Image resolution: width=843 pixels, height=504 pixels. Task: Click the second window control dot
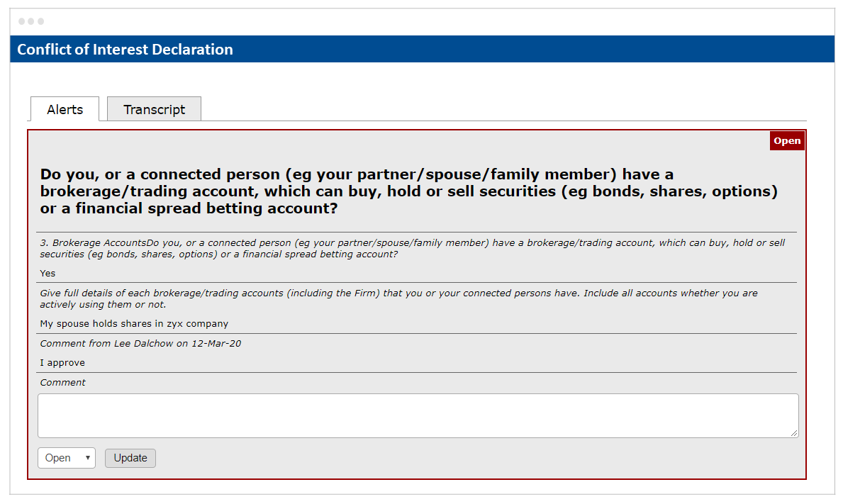pos(31,21)
